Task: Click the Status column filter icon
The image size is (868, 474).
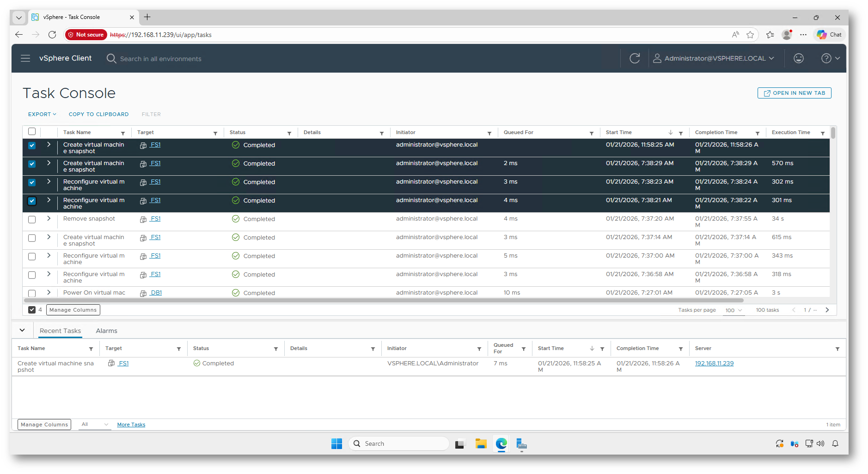Action: [289, 133]
